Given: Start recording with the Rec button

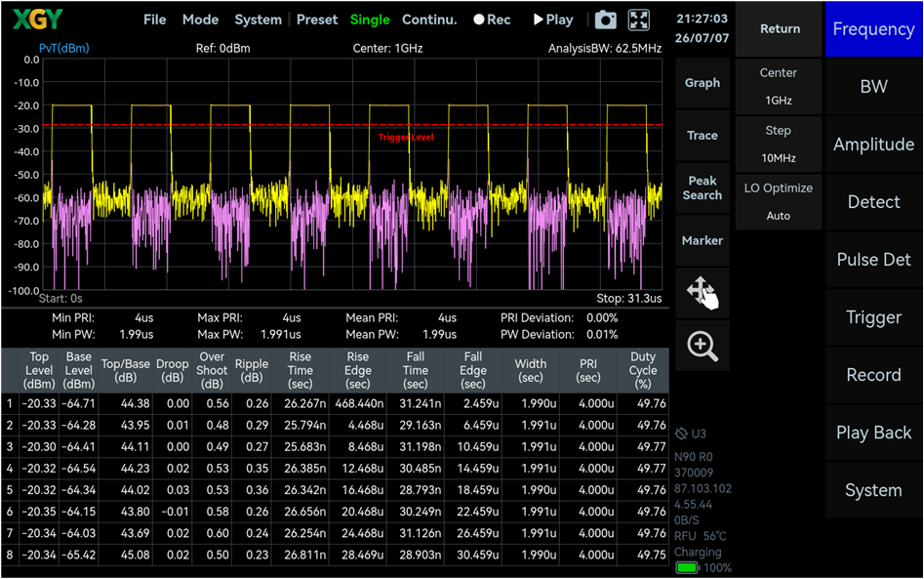Looking at the screenshot, I should pos(492,20).
